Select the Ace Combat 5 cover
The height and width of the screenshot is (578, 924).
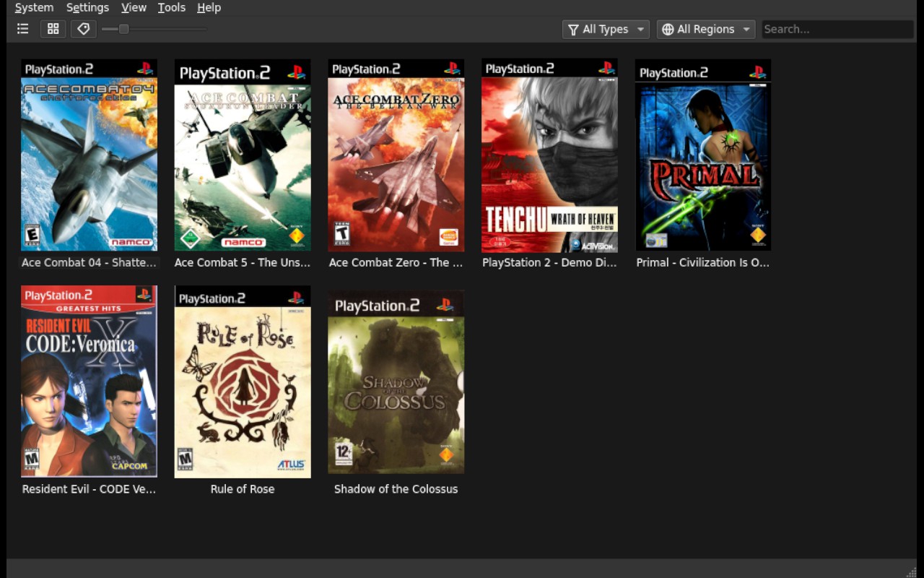pyautogui.click(x=243, y=155)
